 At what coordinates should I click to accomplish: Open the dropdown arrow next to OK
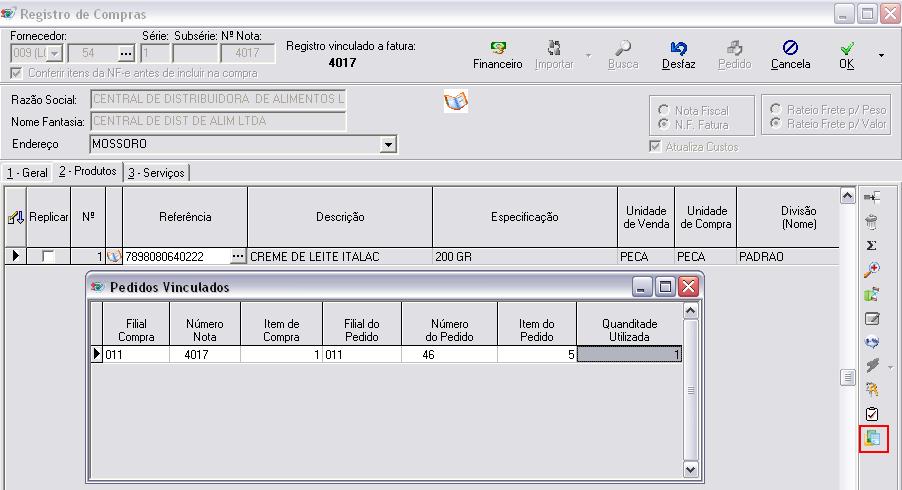[881, 55]
